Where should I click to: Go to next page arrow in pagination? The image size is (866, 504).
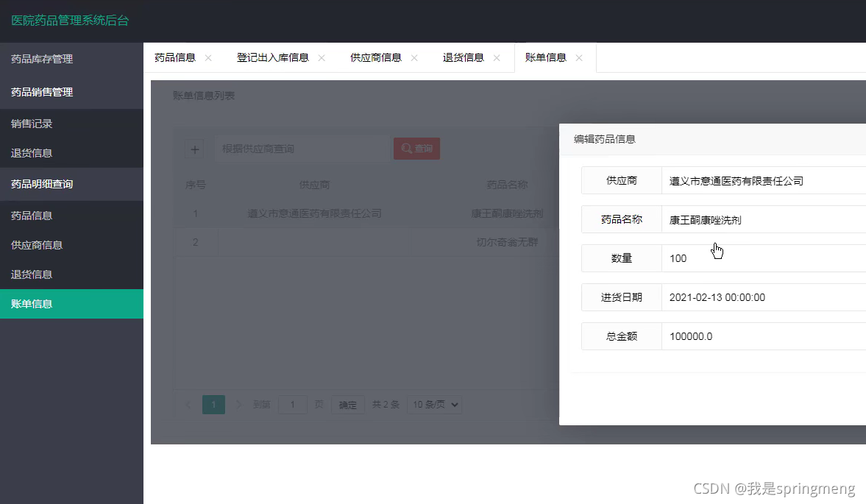click(238, 405)
